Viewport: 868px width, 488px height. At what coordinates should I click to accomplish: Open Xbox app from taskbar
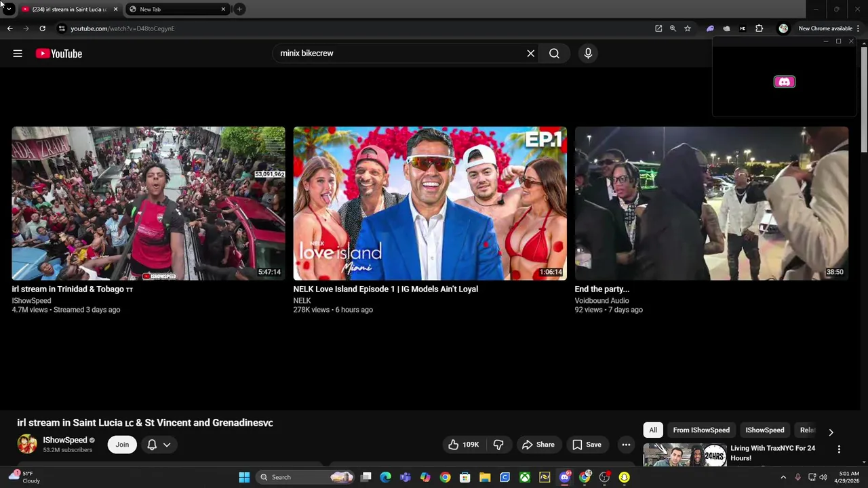tap(525, 477)
